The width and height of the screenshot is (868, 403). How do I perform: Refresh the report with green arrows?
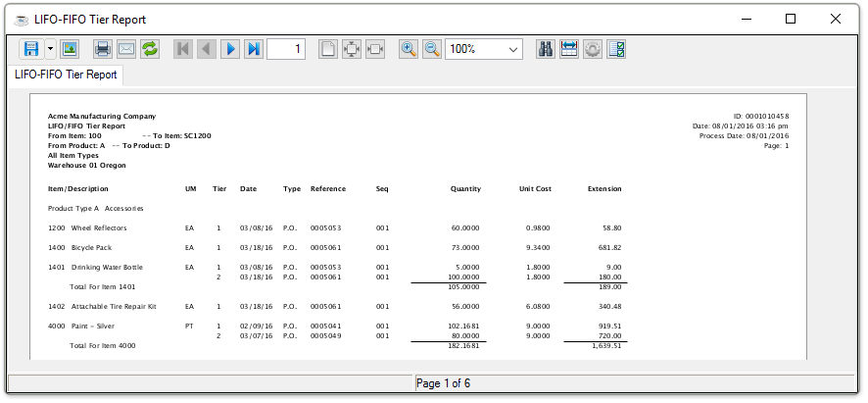coord(150,49)
